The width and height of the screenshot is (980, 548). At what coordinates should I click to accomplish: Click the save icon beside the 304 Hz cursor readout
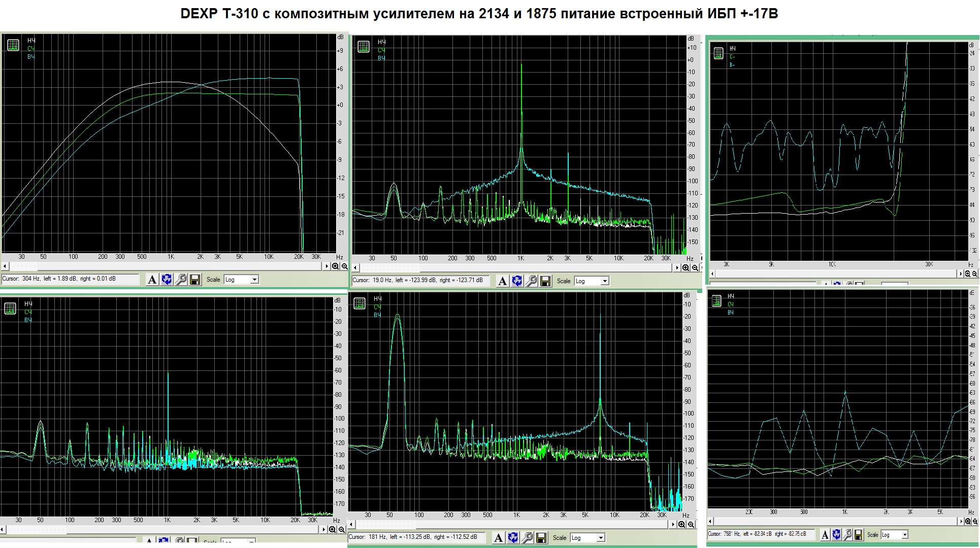pyautogui.click(x=195, y=280)
